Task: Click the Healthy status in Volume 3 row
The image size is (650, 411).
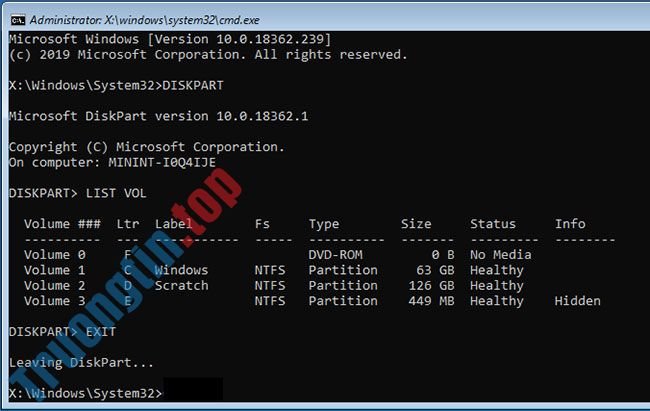Action: (x=497, y=301)
